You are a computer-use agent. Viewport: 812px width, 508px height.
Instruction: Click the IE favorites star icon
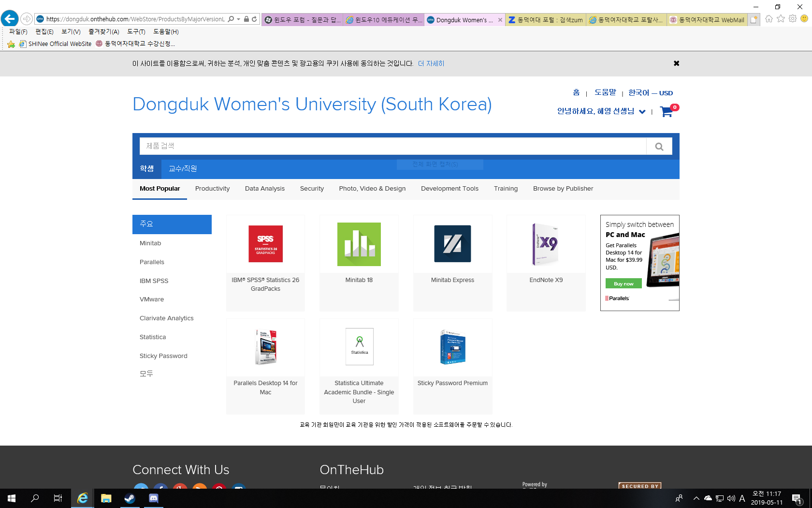781,19
